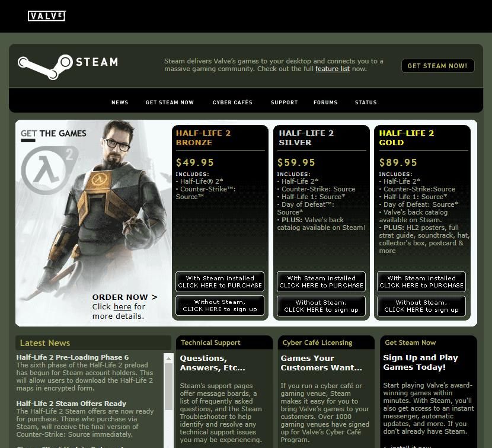Image resolution: width=492 pixels, height=448 pixels.
Task: Click the Cyber Café Licensing panel header
Action: point(326,343)
